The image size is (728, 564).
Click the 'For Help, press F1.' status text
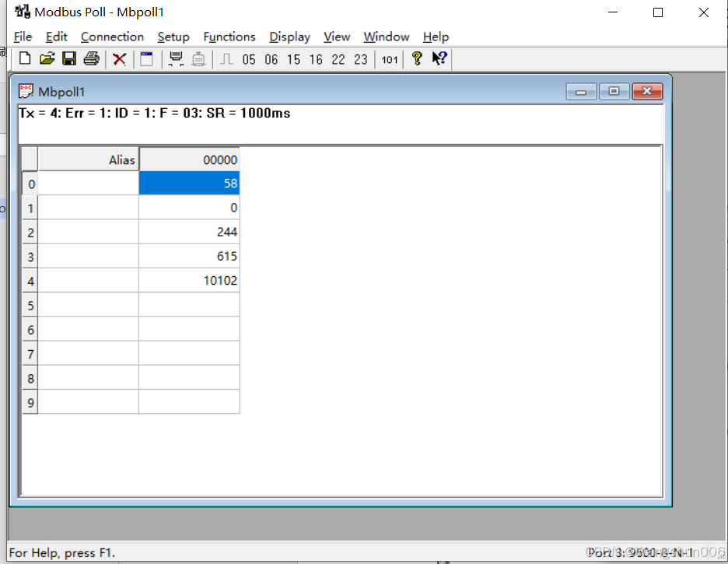[62, 552]
